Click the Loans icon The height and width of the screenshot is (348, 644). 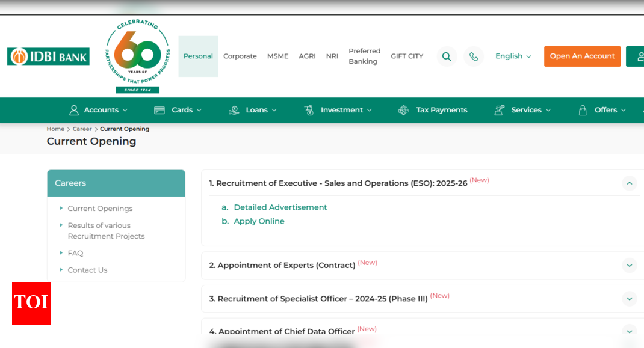(234, 110)
